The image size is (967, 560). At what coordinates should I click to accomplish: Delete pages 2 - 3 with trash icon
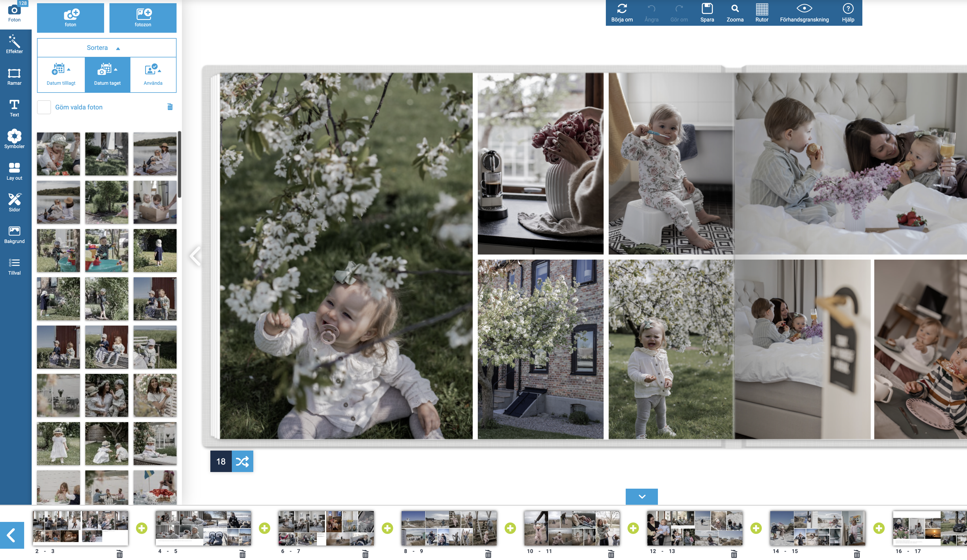click(120, 554)
